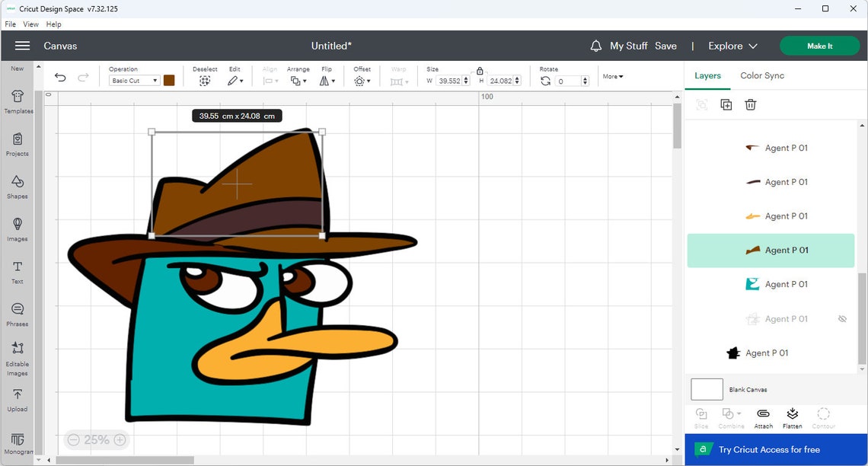
Task: Select the Templates icon in left sidebar
Action: tap(17, 101)
